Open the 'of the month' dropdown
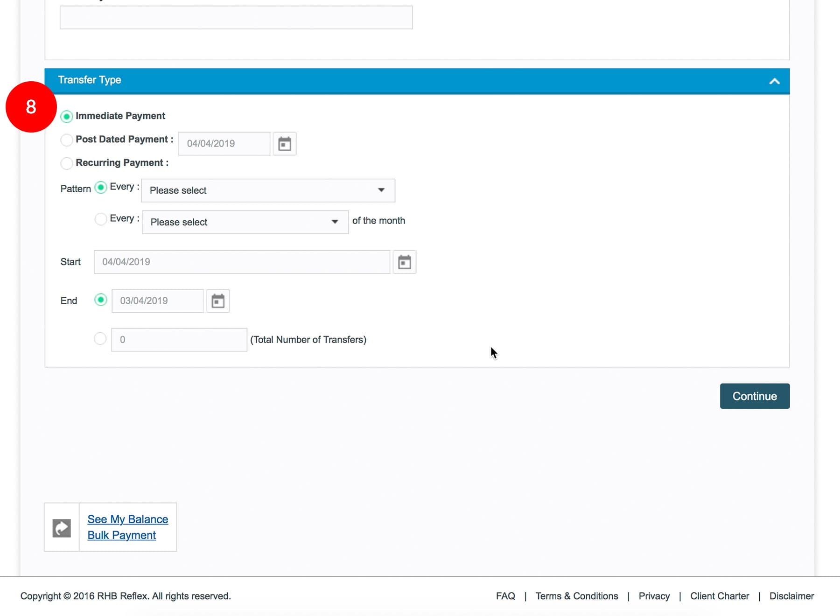Image resolution: width=840 pixels, height=616 pixels. click(x=245, y=222)
